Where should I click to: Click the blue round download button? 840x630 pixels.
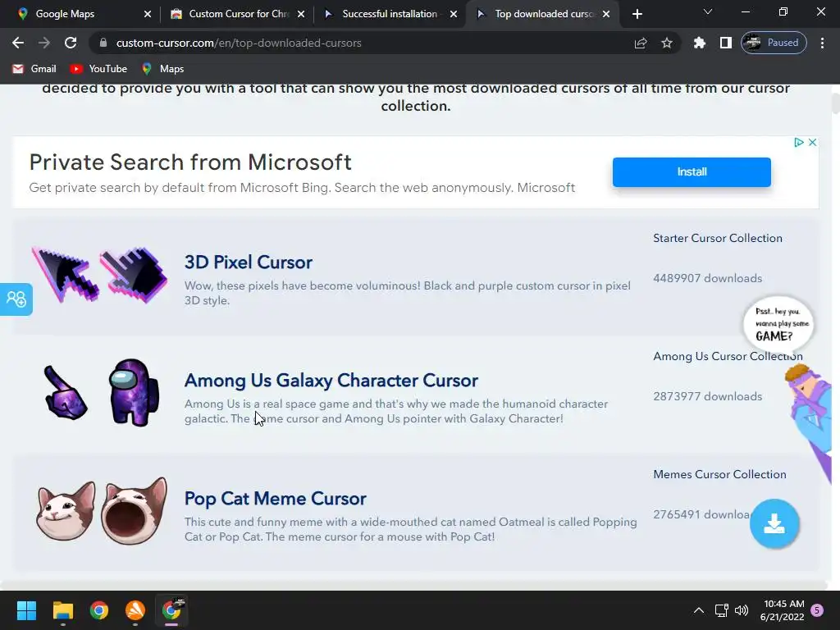(774, 523)
